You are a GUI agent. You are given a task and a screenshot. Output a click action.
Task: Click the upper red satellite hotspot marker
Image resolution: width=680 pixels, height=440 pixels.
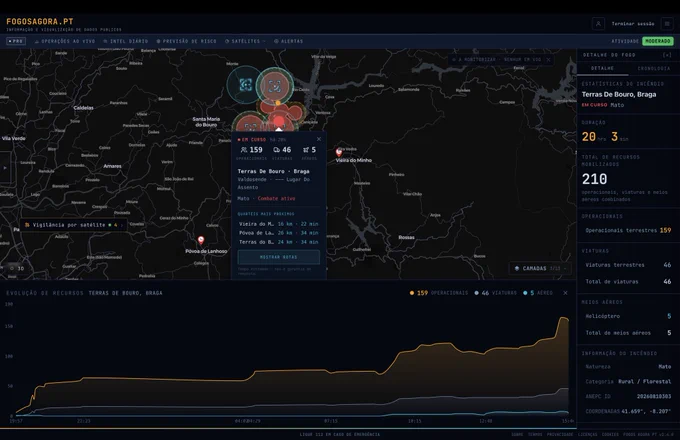tap(275, 86)
